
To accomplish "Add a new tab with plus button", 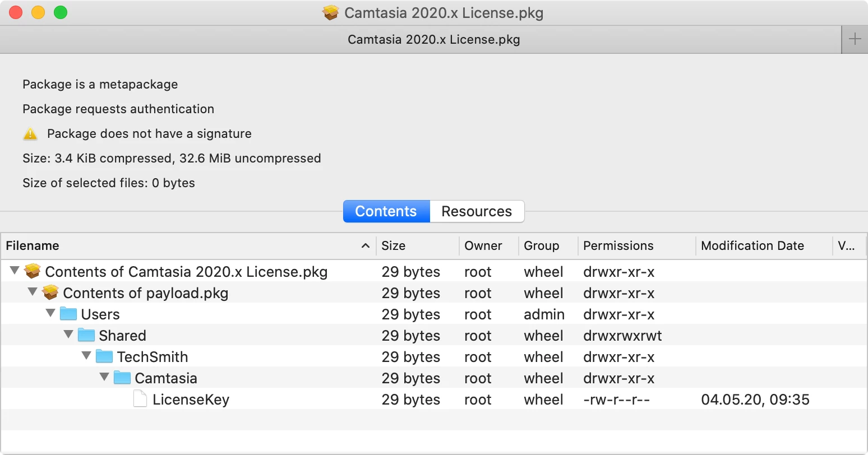I will (x=855, y=39).
